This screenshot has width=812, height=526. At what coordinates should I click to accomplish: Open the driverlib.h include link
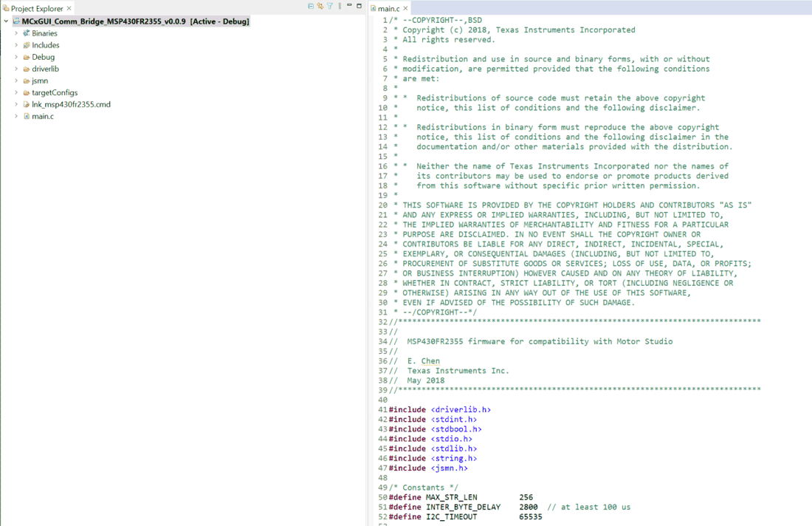point(459,409)
